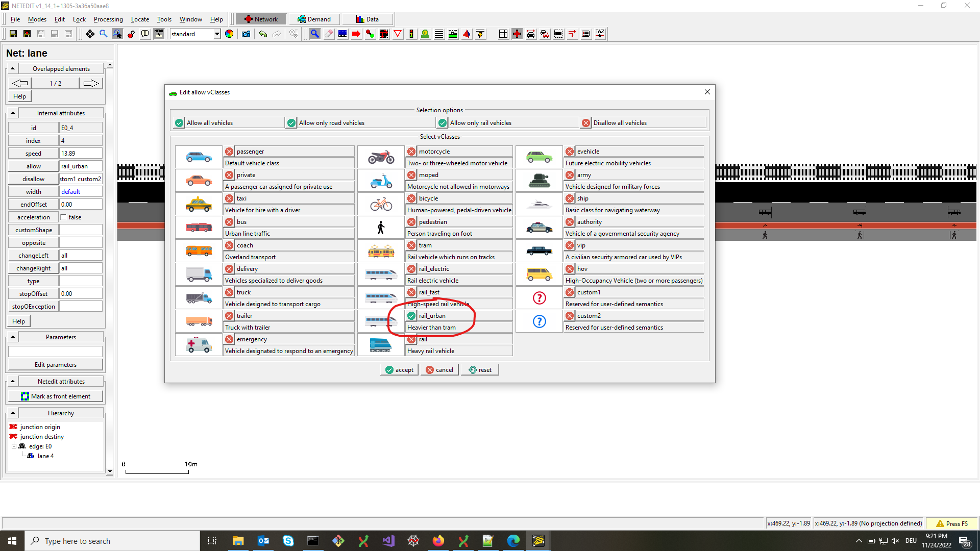The image size is (980, 551).
Task: Click the delete mode eraser icon
Action: (x=329, y=34)
